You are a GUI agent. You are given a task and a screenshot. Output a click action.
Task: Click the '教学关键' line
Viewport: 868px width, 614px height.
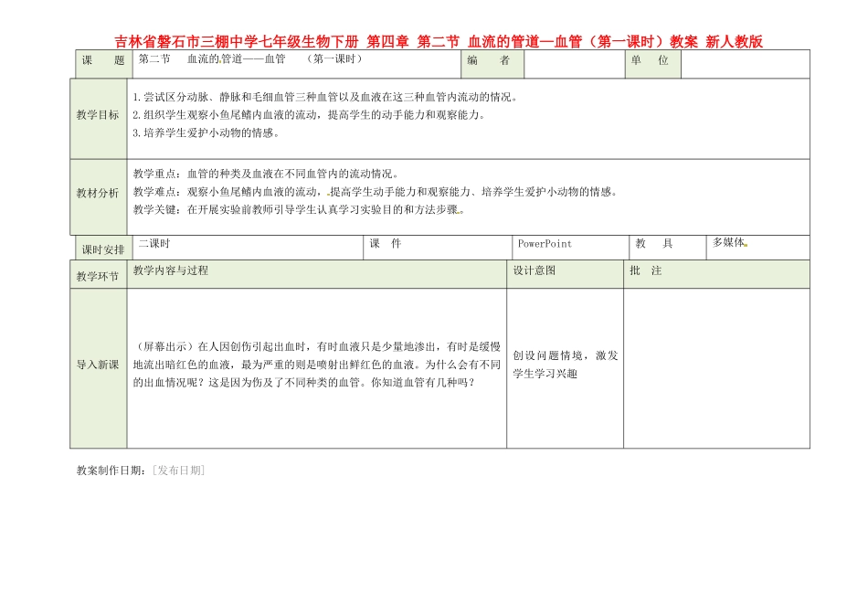(299, 210)
